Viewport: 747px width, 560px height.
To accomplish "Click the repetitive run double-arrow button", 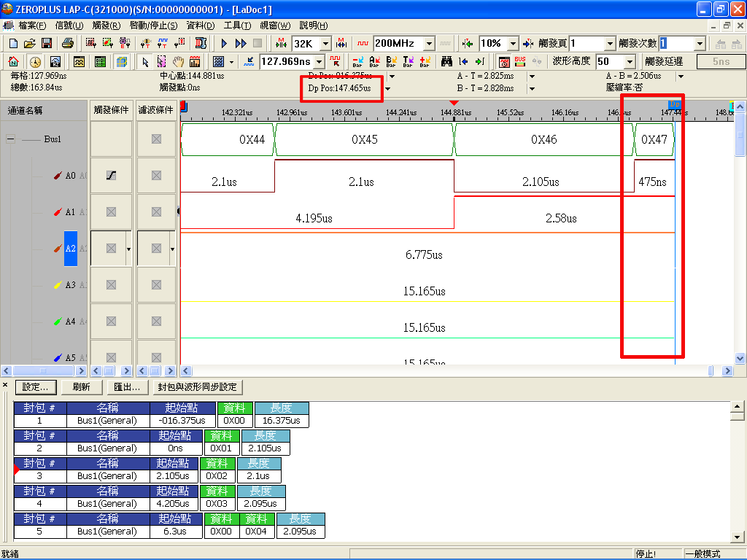I will 241,44.
